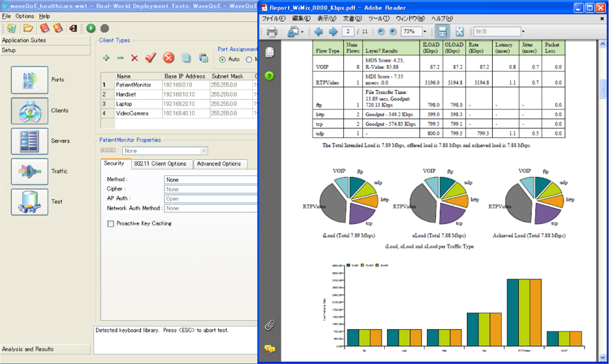Screen dimensions: 609x364
Task: Print the PDF with Adobe Reader printer icon
Action: click(271, 32)
